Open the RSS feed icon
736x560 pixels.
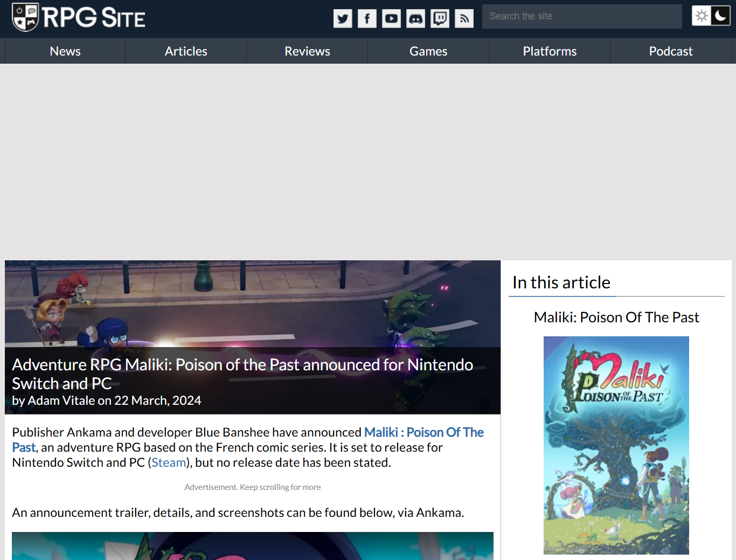[464, 18]
